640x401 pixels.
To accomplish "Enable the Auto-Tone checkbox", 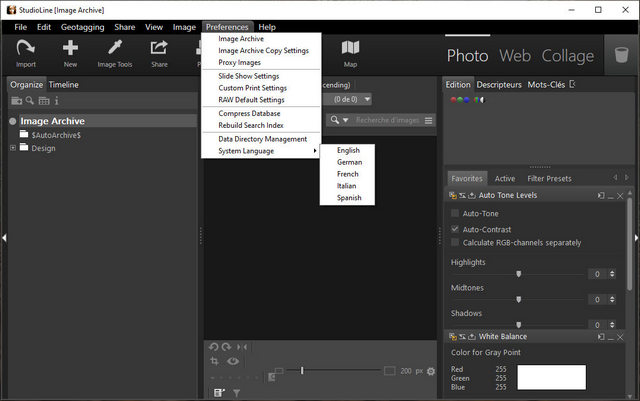I will tap(456, 214).
